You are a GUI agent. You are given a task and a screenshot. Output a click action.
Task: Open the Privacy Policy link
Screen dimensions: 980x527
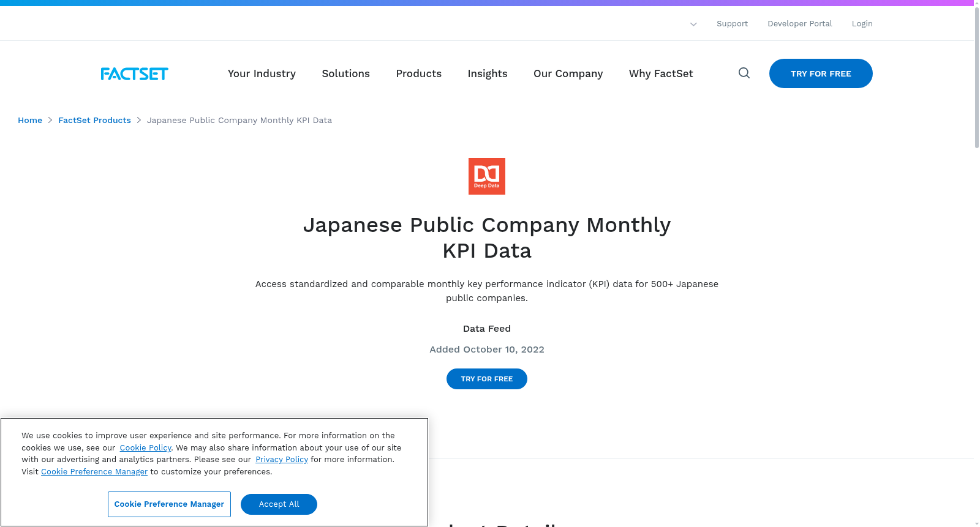282,459
